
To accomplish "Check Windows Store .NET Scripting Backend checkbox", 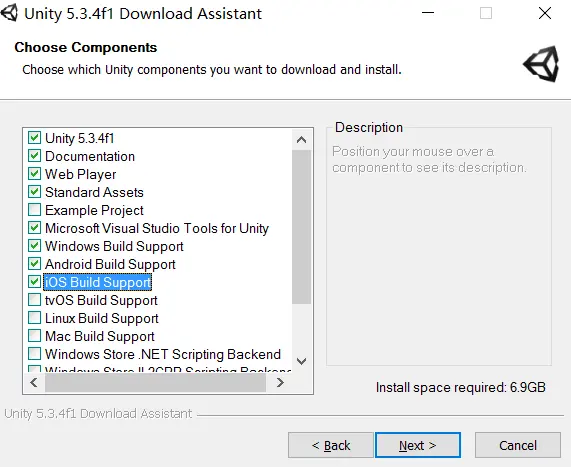I will pyautogui.click(x=34, y=353).
